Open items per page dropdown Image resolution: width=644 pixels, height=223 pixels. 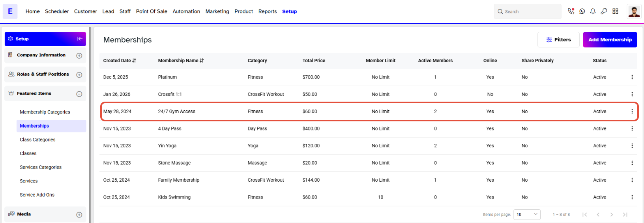527,214
